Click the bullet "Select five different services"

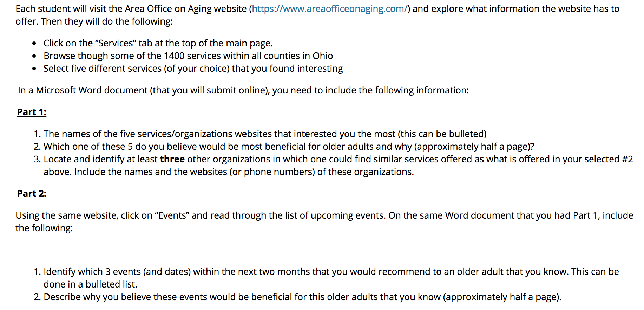click(193, 69)
